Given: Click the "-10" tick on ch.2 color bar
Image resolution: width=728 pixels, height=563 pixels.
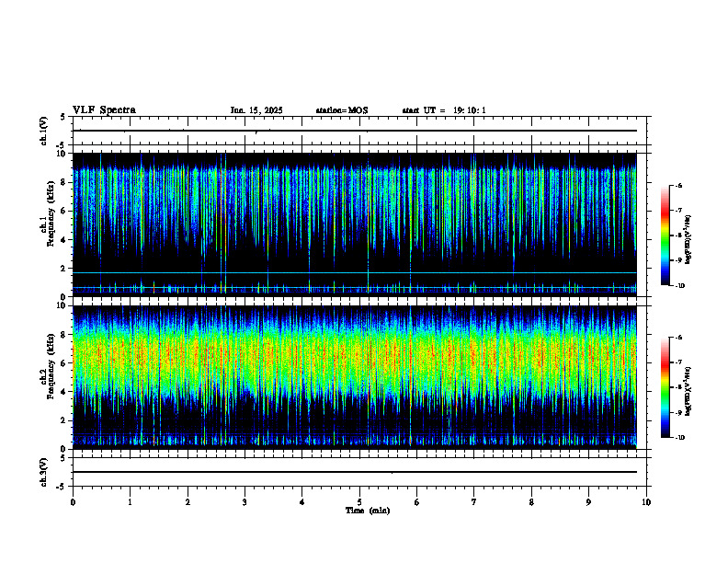Looking at the screenshot, I should (x=680, y=438).
